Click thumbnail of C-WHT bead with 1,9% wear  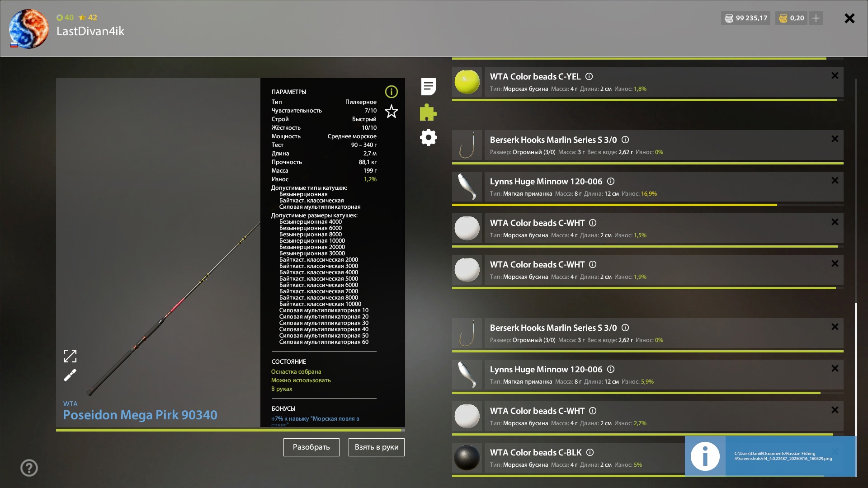(x=467, y=270)
